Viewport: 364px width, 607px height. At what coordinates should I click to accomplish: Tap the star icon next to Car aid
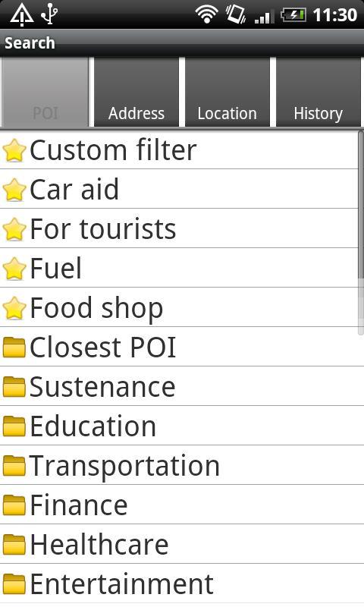[14, 190]
